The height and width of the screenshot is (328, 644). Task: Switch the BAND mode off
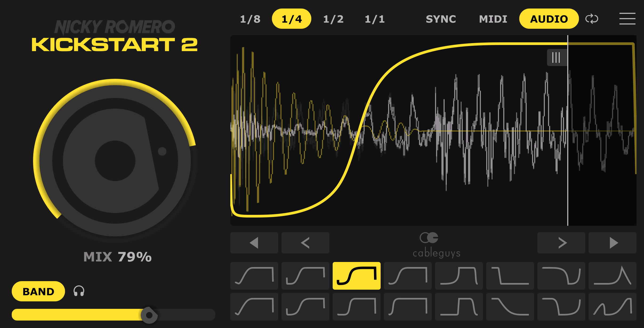pos(38,291)
